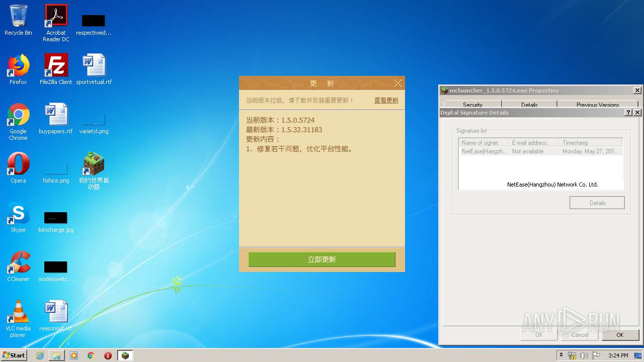Select the NetEase(Hangzh... signer row

(x=541, y=151)
